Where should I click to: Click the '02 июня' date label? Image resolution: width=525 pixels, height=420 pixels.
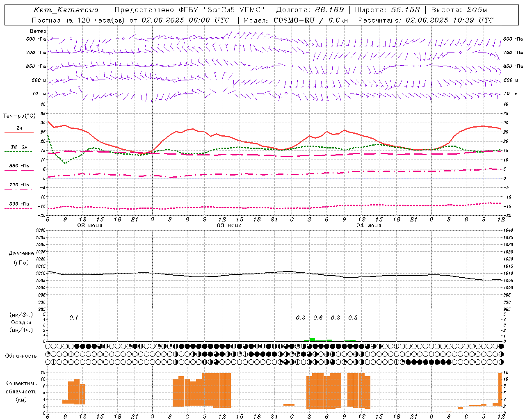coord(90,226)
